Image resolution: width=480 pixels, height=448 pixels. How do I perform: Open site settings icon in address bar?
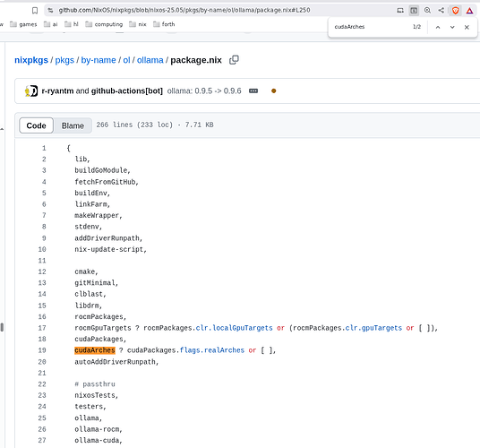pyautogui.click(x=50, y=11)
